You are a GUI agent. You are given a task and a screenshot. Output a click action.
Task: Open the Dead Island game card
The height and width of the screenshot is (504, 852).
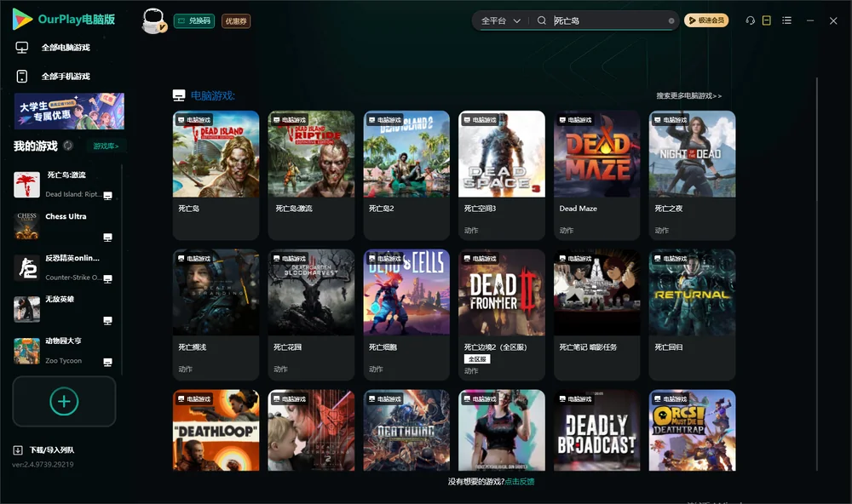216,175
